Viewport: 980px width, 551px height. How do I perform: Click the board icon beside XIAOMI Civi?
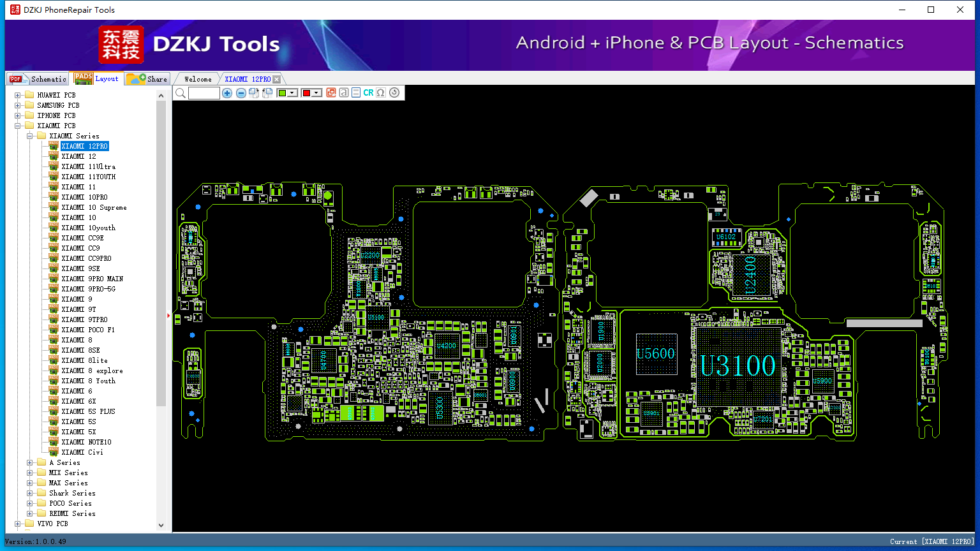[x=54, y=452]
